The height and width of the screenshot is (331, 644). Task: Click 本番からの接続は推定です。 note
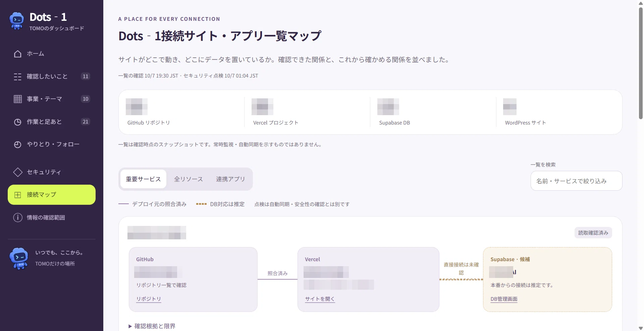[x=522, y=285]
